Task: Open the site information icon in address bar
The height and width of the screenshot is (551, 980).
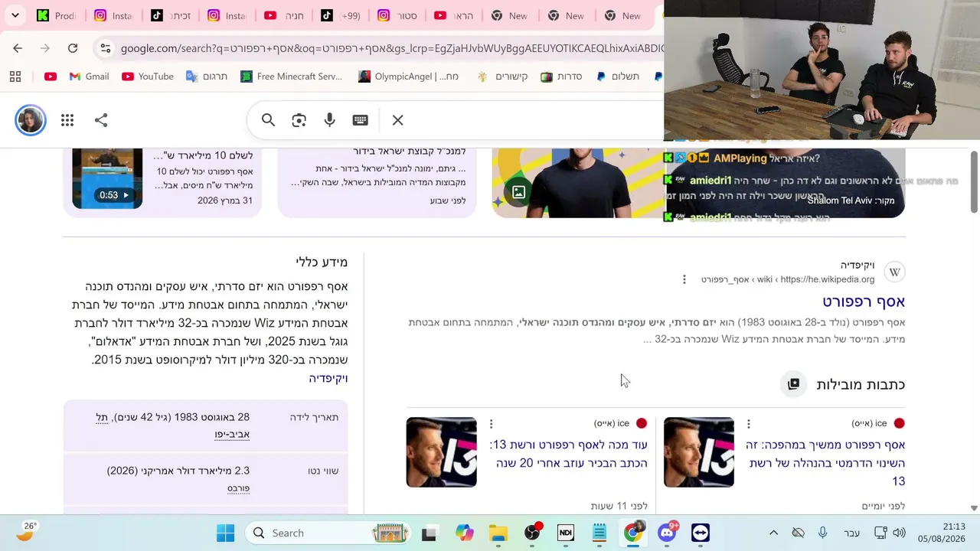Action: (106, 48)
